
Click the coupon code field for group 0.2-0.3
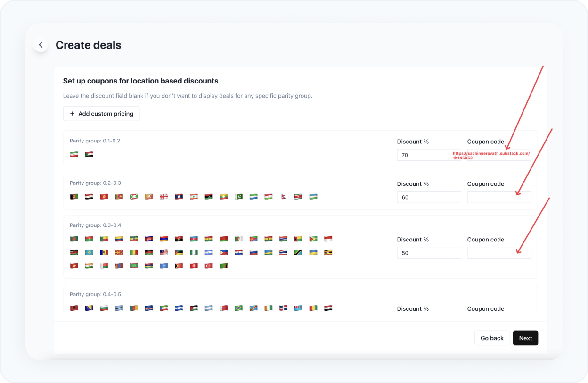click(x=499, y=197)
